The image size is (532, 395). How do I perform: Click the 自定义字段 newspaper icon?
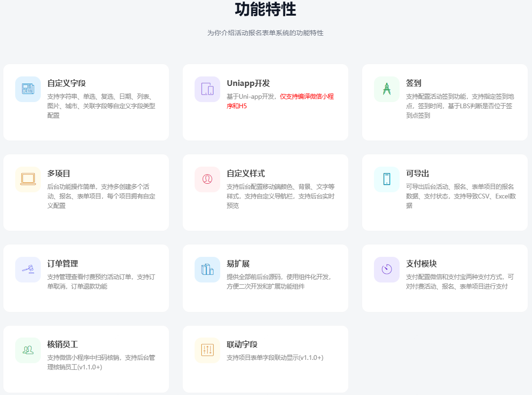tap(28, 89)
